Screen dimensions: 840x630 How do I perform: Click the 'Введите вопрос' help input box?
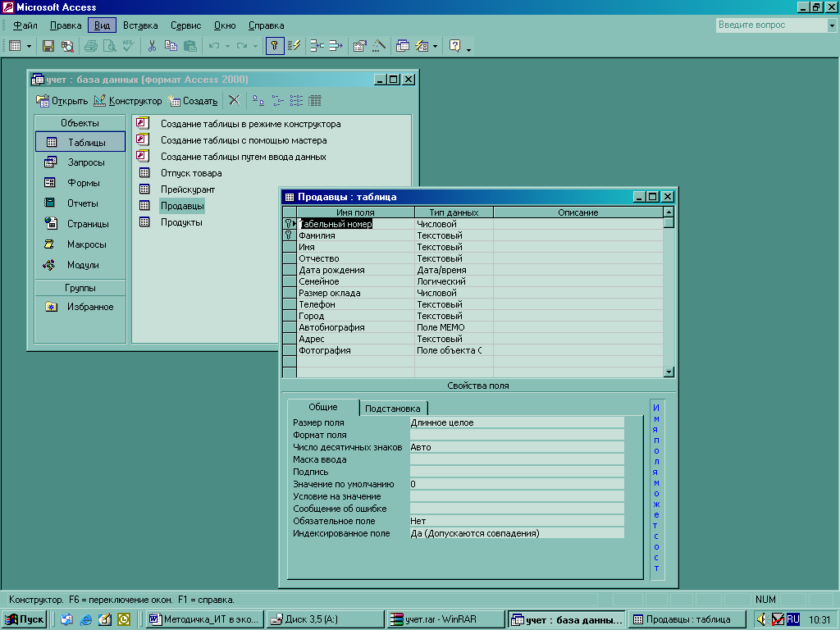click(x=771, y=25)
